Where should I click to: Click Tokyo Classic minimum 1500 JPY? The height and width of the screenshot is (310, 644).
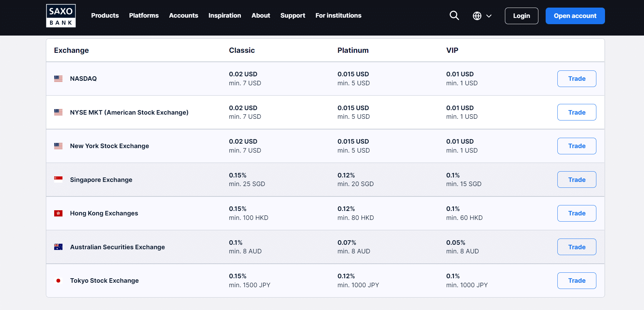tap(250, 285)
